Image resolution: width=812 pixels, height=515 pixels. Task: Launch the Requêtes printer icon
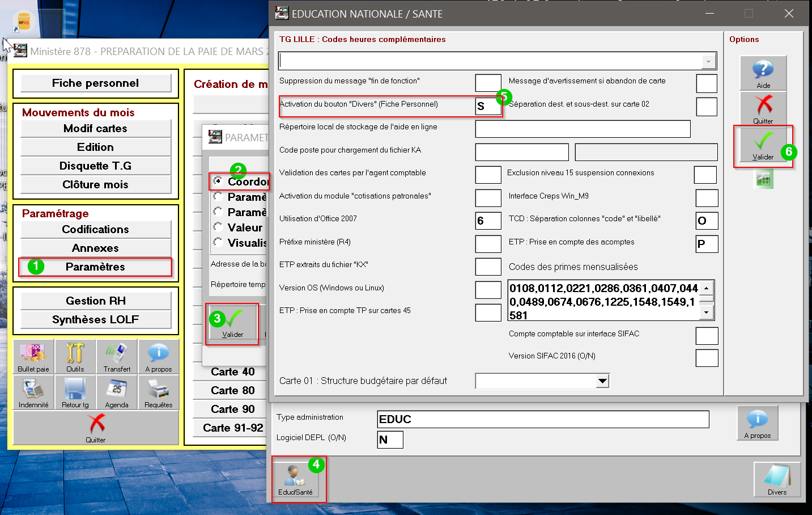158,392
